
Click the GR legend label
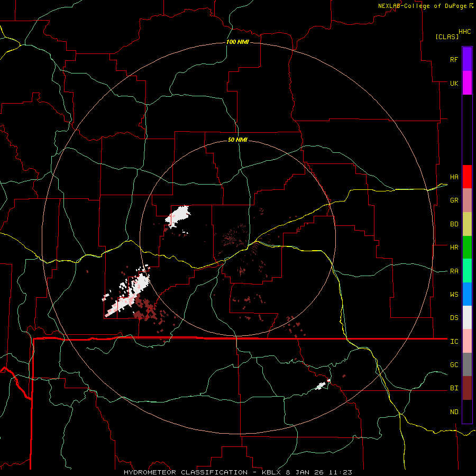(454, 200)
